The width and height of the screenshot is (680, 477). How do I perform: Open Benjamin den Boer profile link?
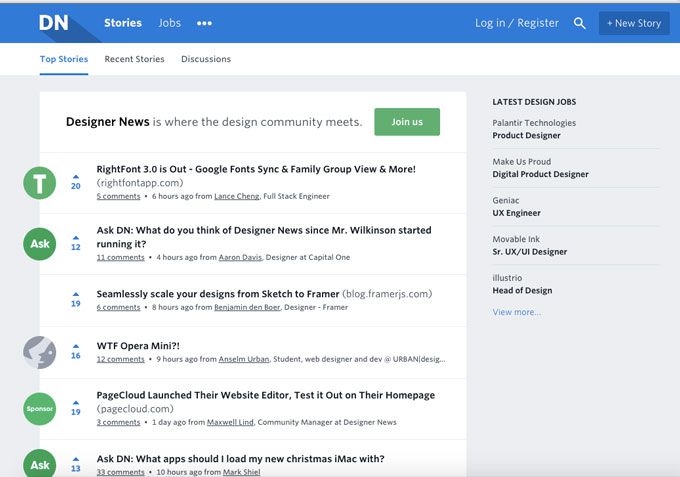[247, 307]
